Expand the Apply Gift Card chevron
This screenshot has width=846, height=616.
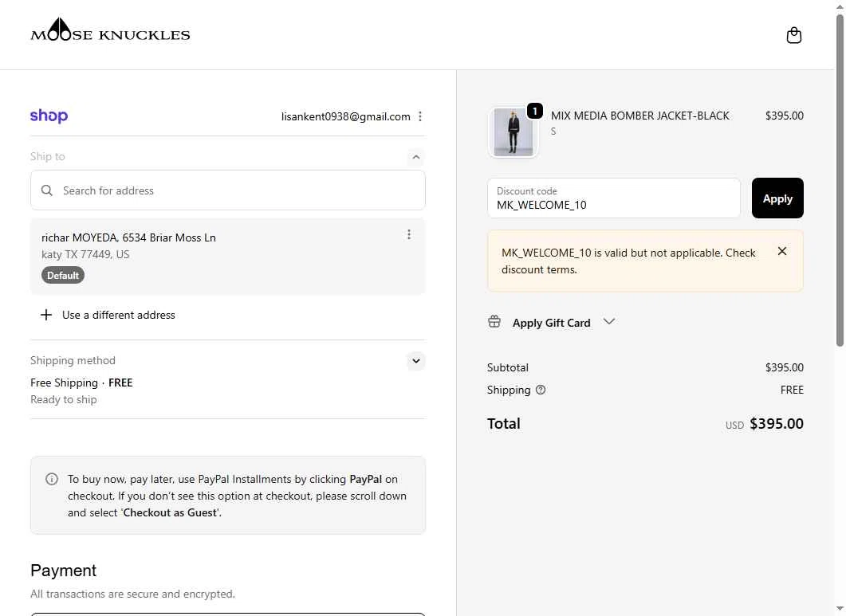click(x=609, y=321)
